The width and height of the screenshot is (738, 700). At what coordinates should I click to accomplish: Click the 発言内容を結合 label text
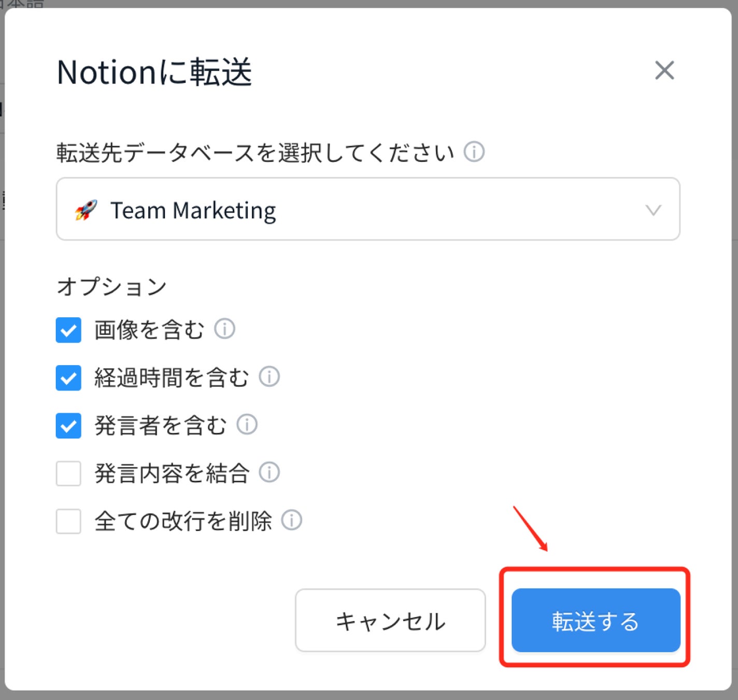coord(172,473)
